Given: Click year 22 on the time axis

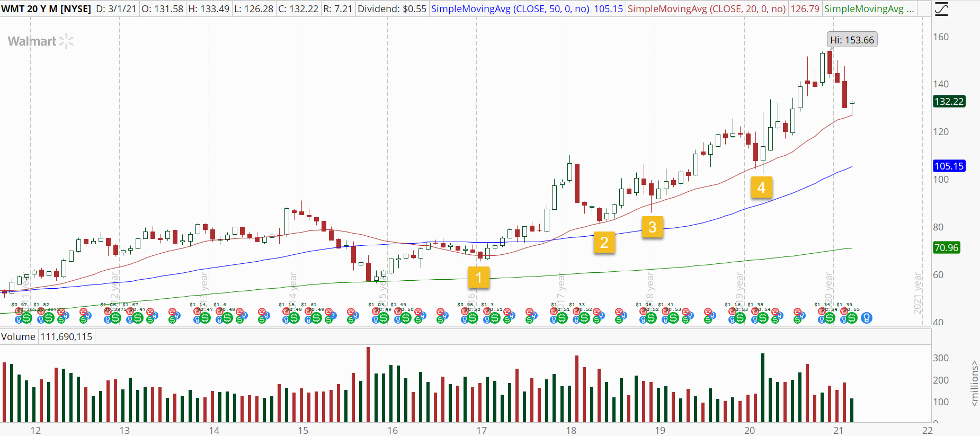Looking at the screenshot, I should (928, 430).
